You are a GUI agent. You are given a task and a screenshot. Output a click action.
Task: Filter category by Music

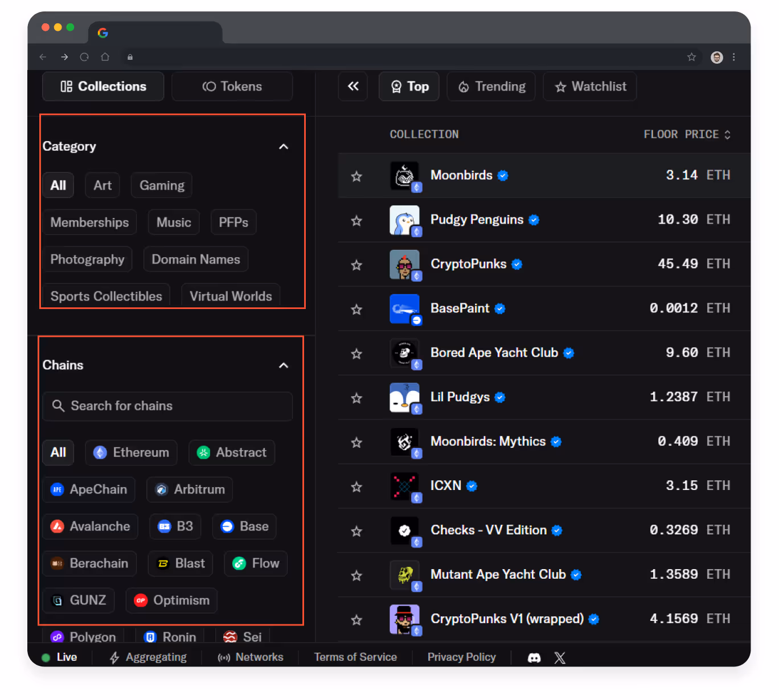[174, 223]
